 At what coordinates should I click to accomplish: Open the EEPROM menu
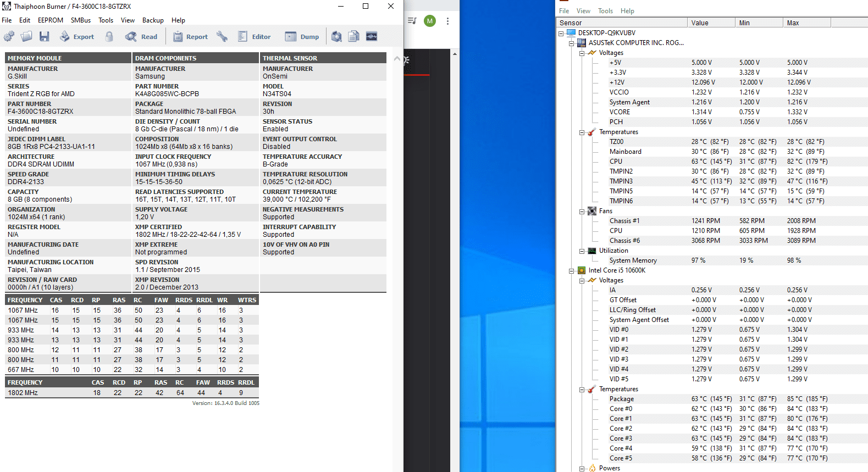51,20
